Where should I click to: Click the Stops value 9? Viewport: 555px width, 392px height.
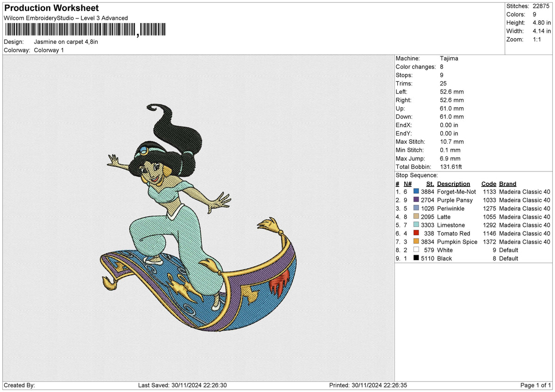[442, 75]
